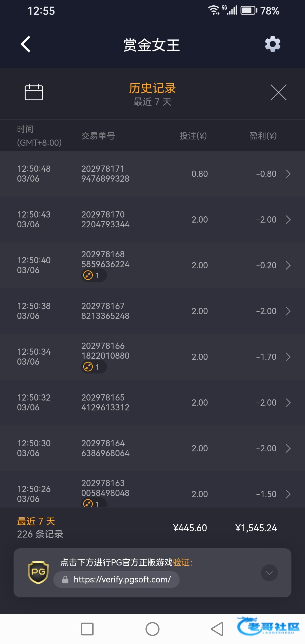Open the calendar date picker icon
The height and width of the screenshot is (644, 305).
coord(34,92)
